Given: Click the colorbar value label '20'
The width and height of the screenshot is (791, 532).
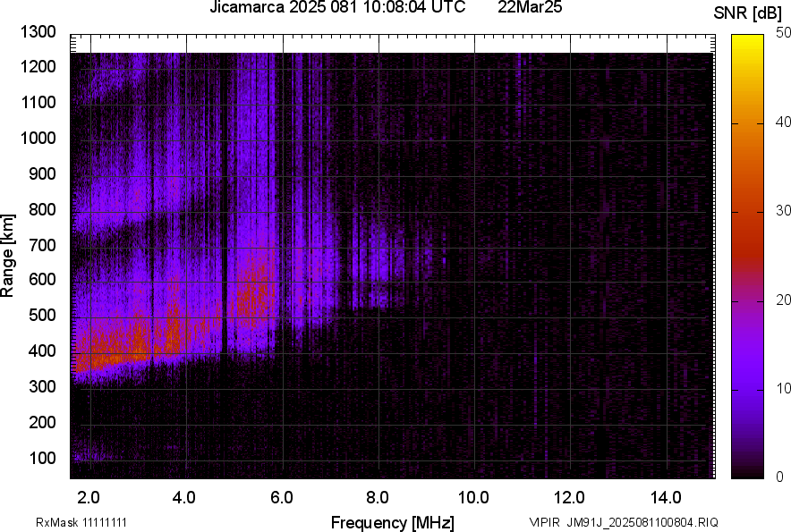Looking at the screenshot, I should click(x=783, y=300).
